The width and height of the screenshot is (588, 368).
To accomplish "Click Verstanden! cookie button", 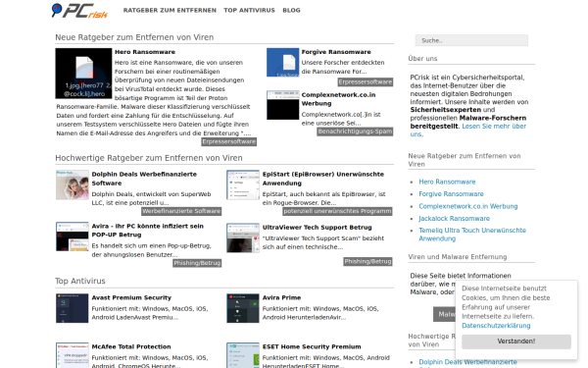I will [x=516, y=342].
